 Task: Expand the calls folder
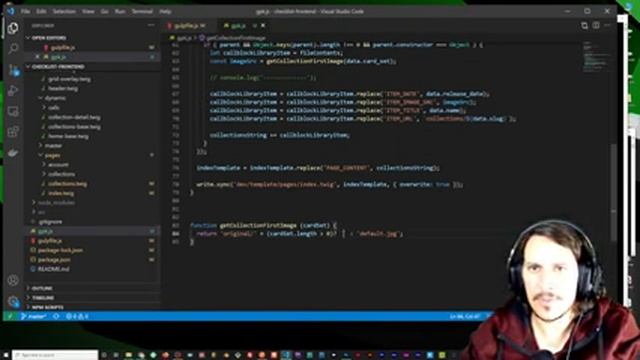54,107
